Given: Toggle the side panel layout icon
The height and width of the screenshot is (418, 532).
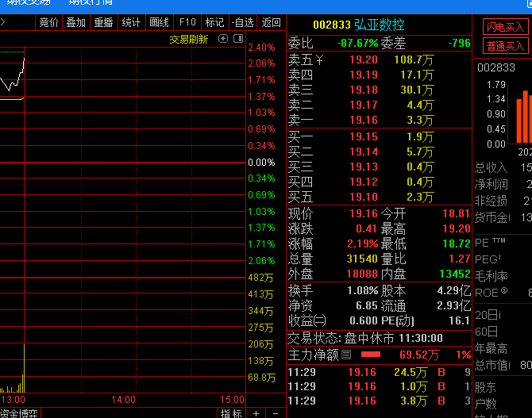Looking at the screenshot, I should 238,39.
